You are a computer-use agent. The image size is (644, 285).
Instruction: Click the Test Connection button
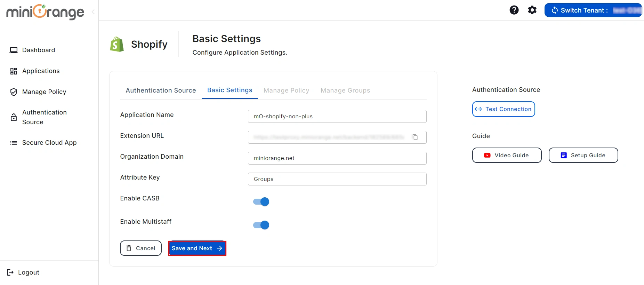click(x=504, y=109)
